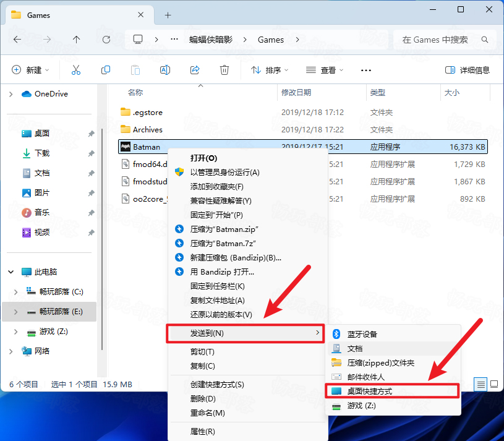Click the Copy icon in toolbar
This screenshot has width=504, height=441.
pos(105,70)
